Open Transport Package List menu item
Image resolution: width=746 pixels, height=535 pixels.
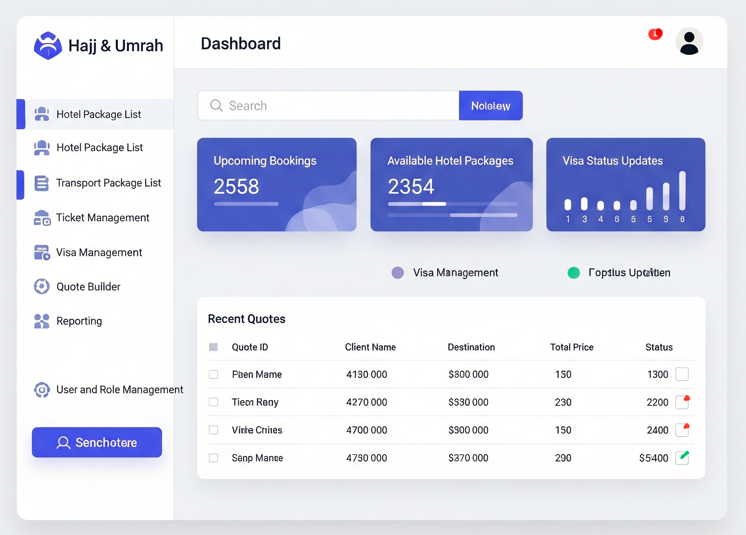[x=108, y=183]
